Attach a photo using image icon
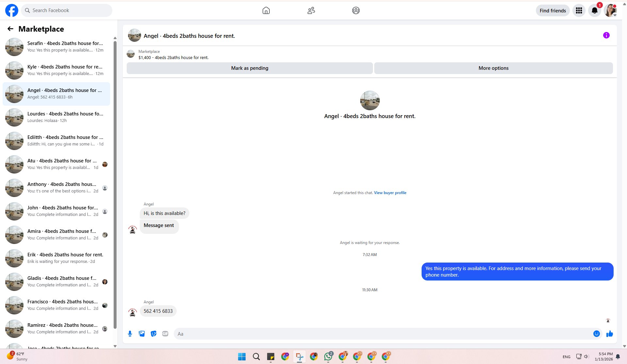 142,334
